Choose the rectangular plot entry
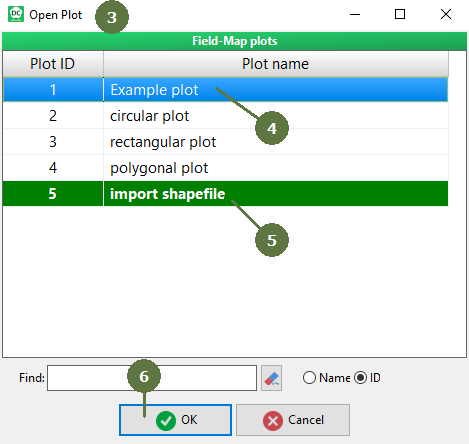 tap(225, 142)
